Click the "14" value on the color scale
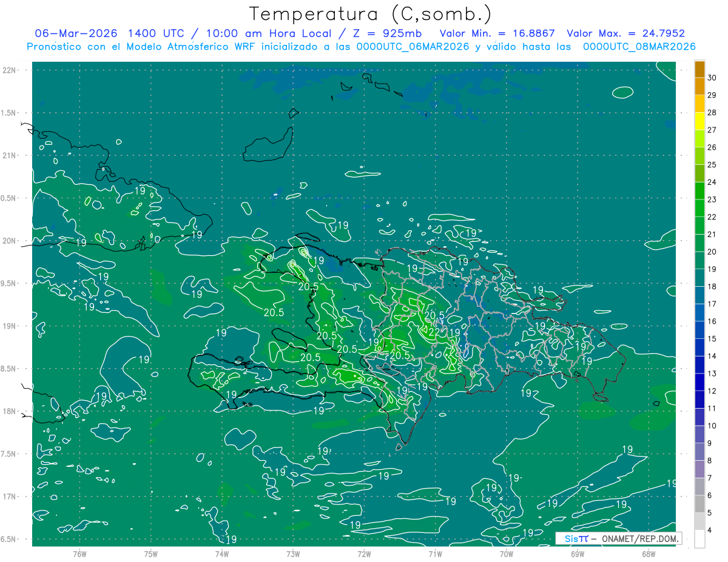This screenshot has height=562, width=728. [712, 356]
